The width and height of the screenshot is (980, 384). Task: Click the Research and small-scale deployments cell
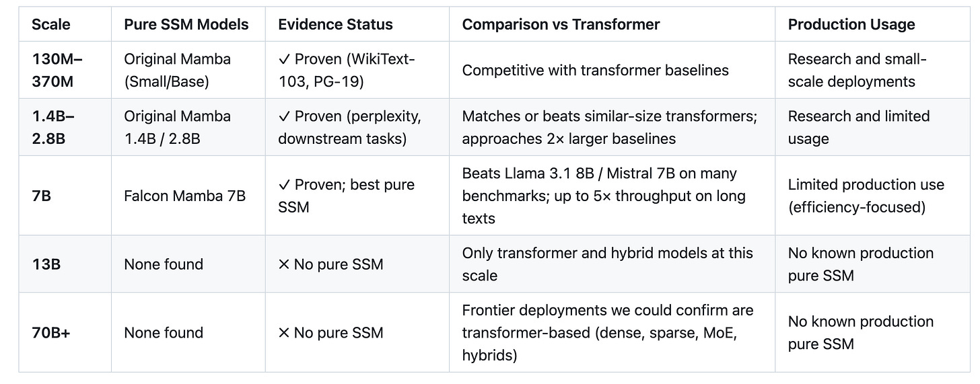click(857, 70)
